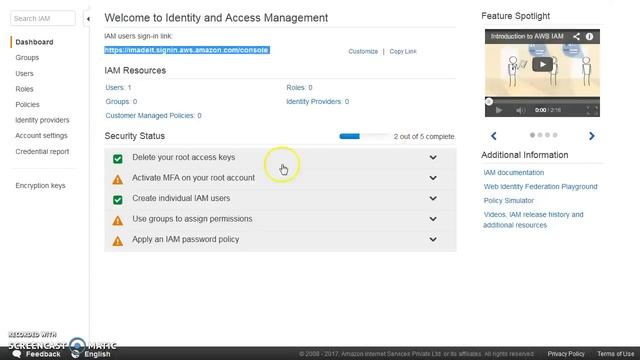
Task: Click the '2 out of 5 complete' text
Action: 424,136
